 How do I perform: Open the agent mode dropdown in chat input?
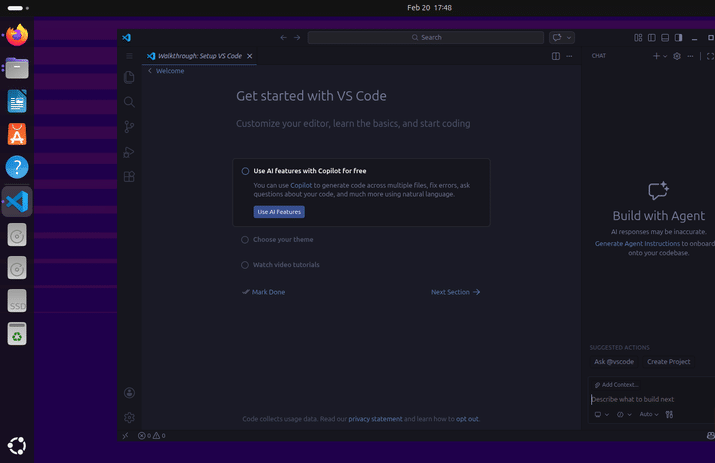point(624,414)
